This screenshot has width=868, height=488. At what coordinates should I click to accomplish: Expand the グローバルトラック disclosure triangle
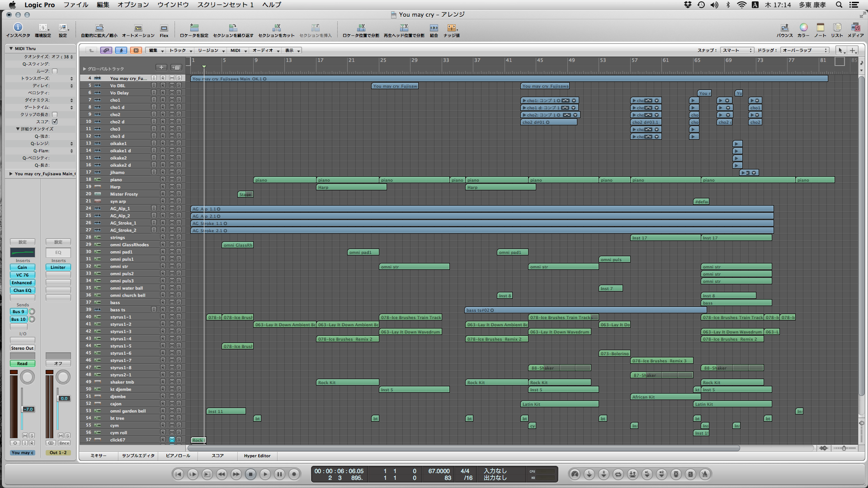tap(84, 69)
